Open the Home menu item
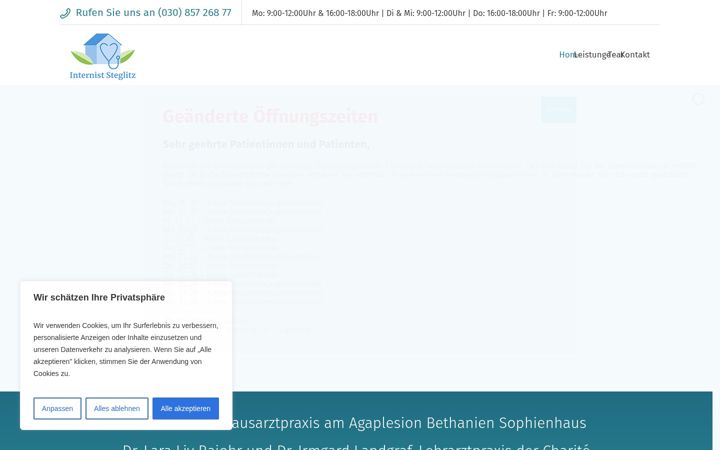Screen dimensions: 720x450 (567, 55)
